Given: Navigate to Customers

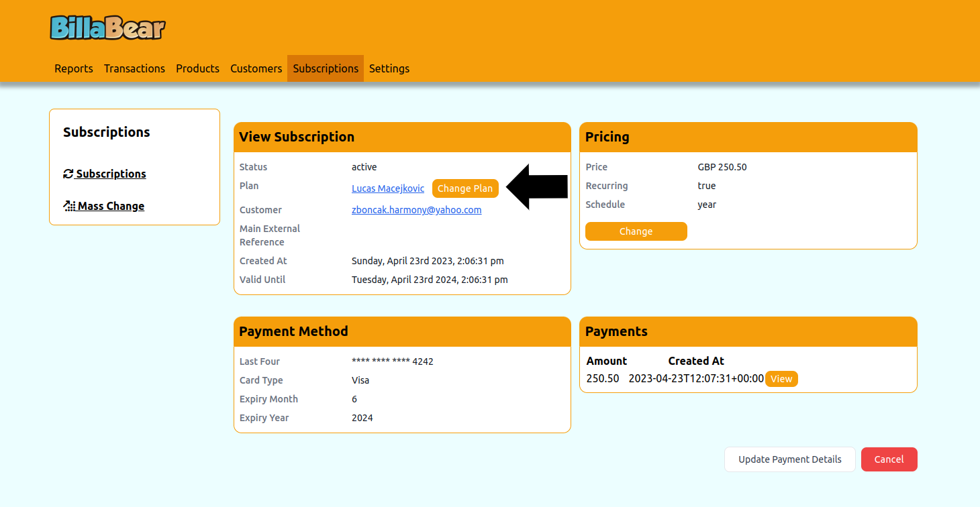Looking at the screenshot, I should [256, 68].
